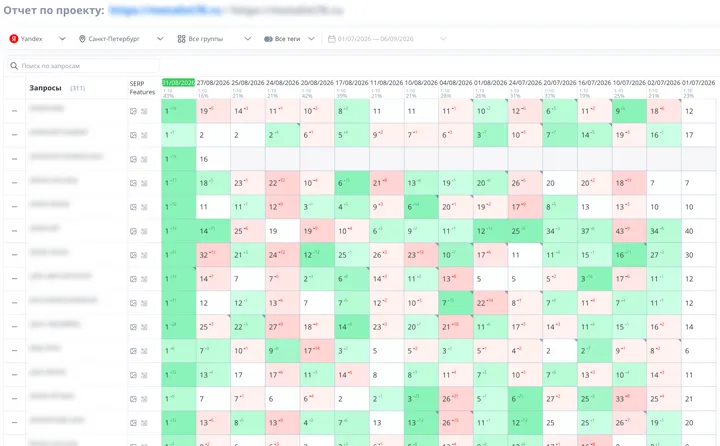This screenshot has height=446, width=720.
Task: Open the 01/07/2026 — 06/09/2026 date range picker
Action: (x=387, y=39)
